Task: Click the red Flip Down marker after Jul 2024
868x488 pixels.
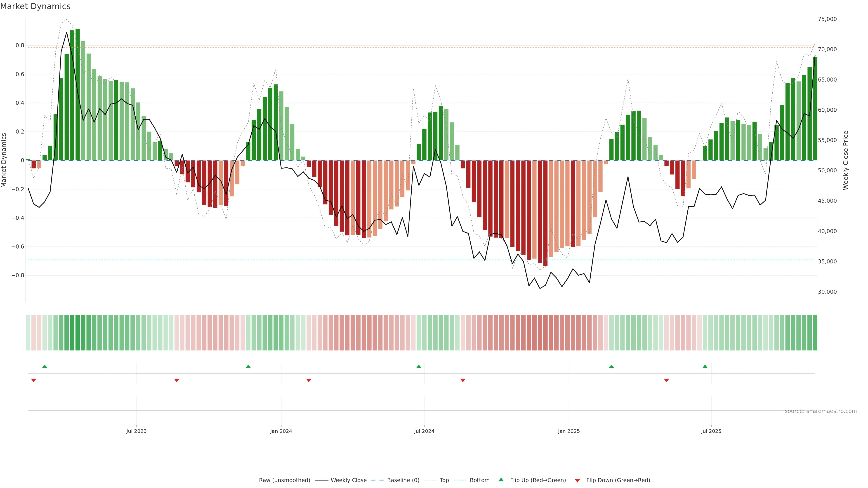Action: 463,380
